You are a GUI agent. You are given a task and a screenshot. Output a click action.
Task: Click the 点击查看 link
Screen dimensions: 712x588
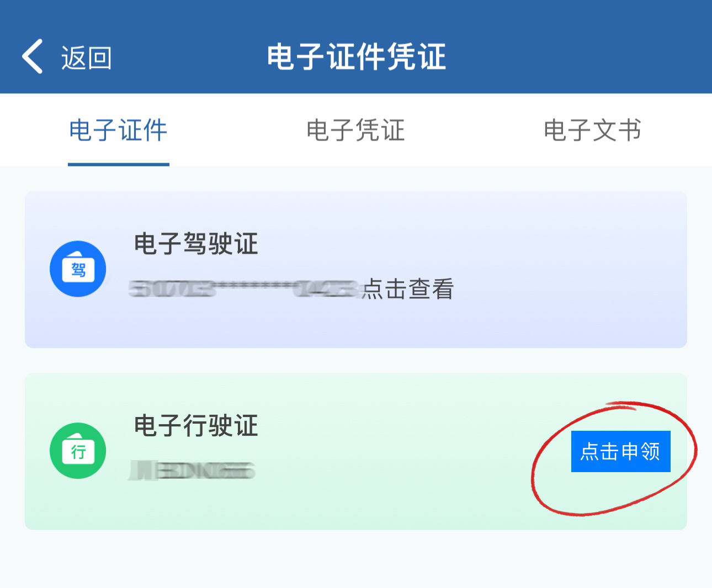pyautogui.click(x=407, y=289)
